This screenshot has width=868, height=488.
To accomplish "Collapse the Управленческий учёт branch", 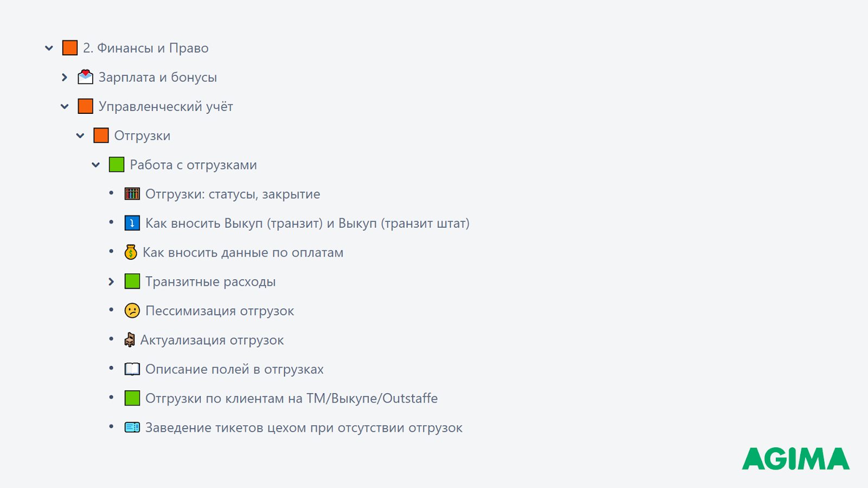I will (x=65, y=106).
